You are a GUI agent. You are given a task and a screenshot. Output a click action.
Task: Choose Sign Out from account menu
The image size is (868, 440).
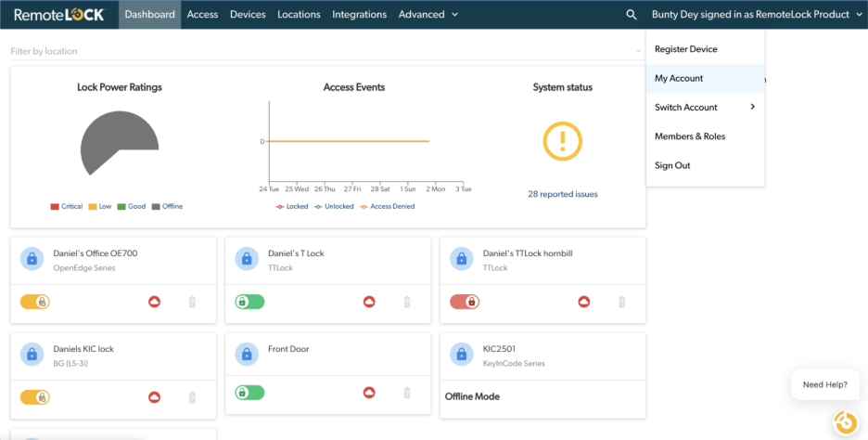705,165
